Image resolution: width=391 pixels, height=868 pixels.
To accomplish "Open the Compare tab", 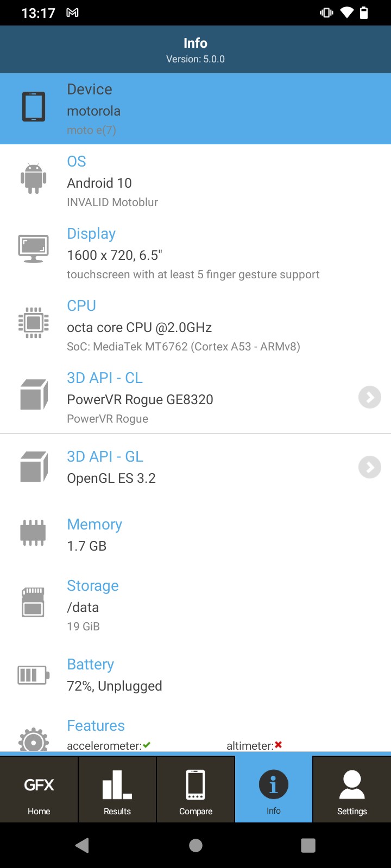I will [x=195, y=790].
